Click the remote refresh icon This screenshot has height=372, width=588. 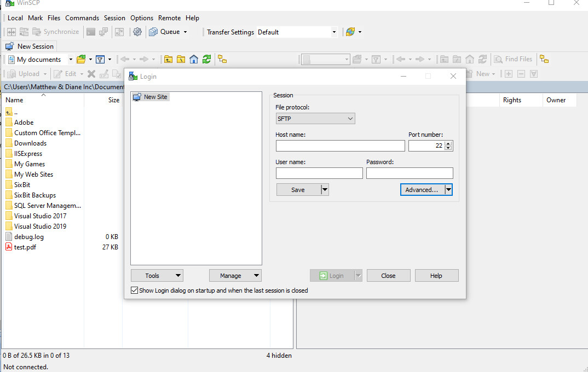tap(482, 59)
